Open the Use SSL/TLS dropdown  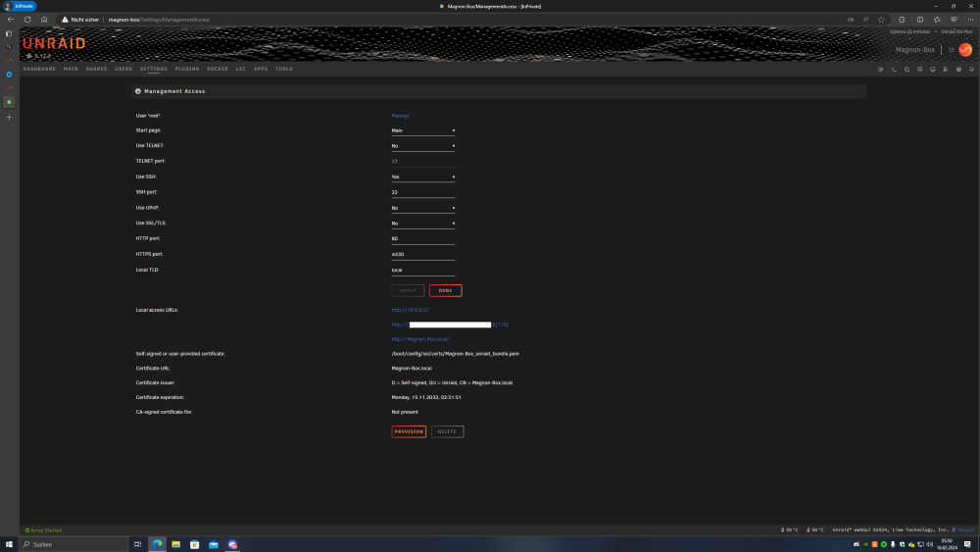(423, 224)
